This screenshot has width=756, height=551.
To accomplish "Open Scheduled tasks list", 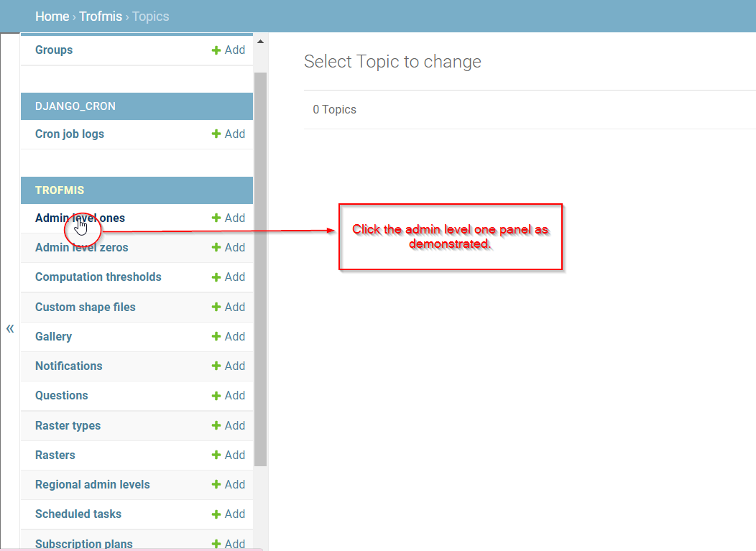I will [x=78, y=514].
